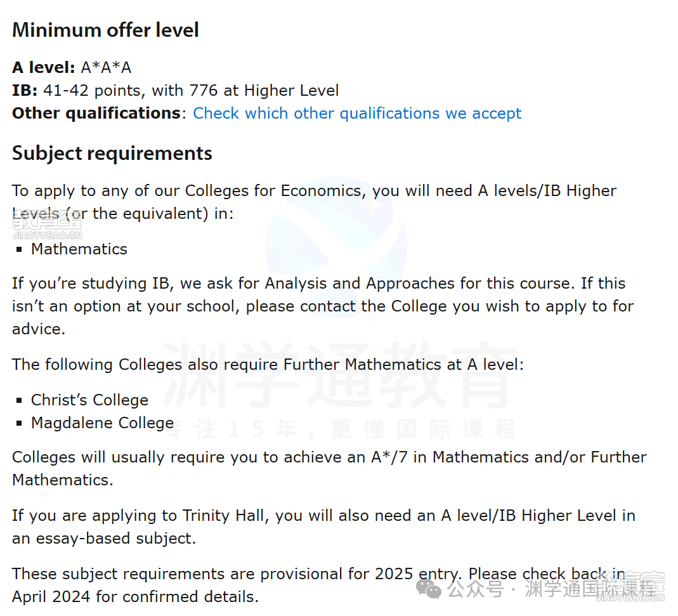Select the 'Subject requirements' heading
The width and height of the screenshot is (678, 616).
112,154
